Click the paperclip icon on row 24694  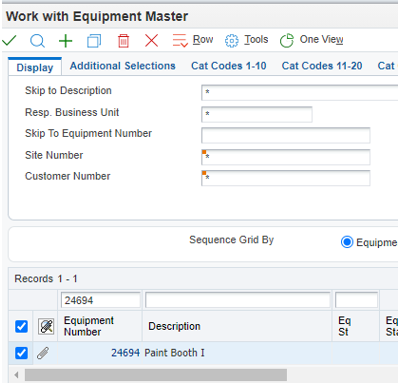43,353
